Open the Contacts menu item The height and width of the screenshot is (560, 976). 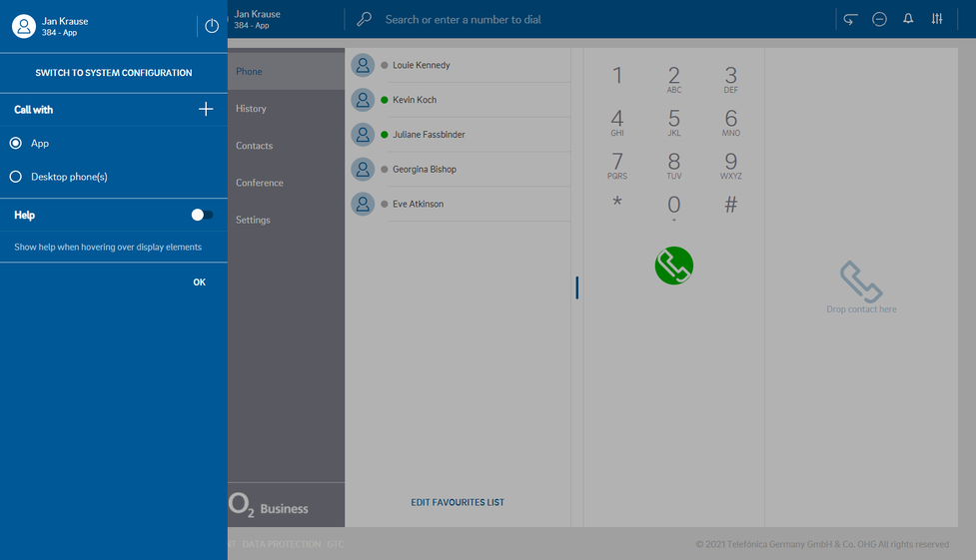click(x=287, y=146)
